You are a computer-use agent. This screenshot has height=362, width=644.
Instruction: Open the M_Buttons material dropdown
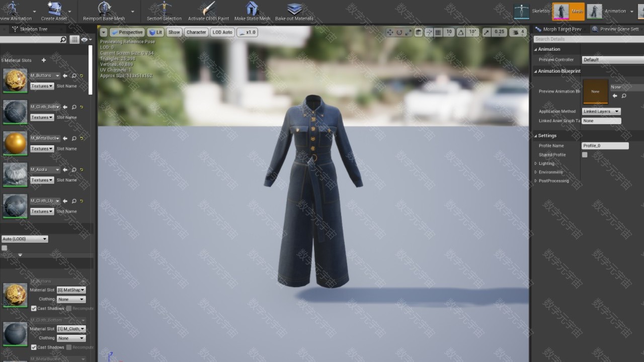pos(44,76)
